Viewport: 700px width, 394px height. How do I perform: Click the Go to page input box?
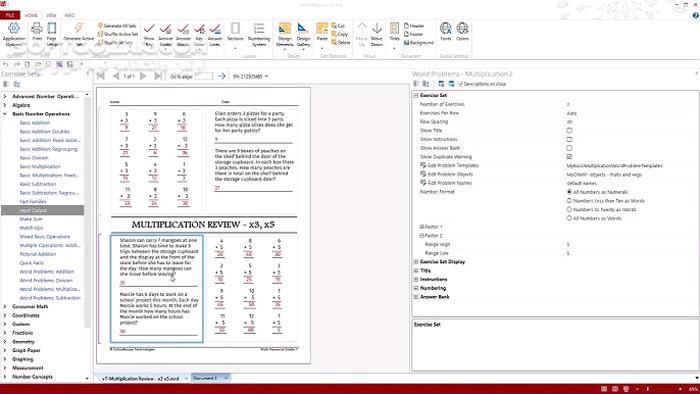[x=204, y=76]
